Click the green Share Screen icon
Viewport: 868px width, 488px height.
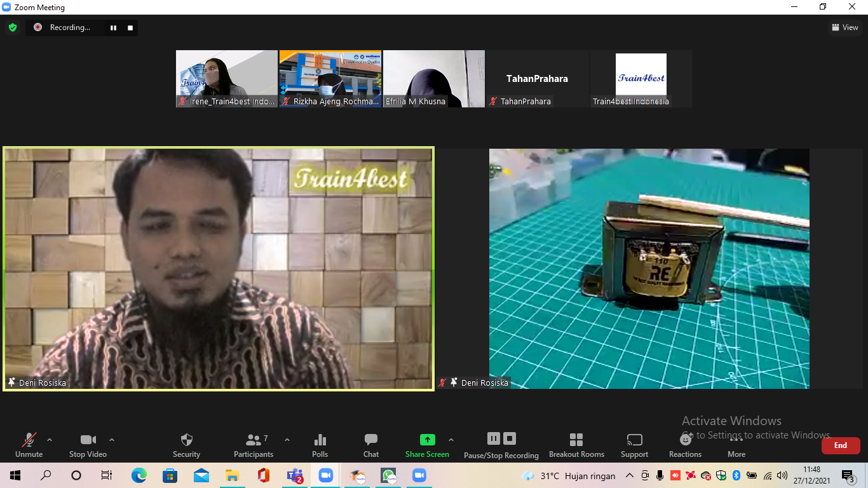pyautogui.click(x=427, y=440)
